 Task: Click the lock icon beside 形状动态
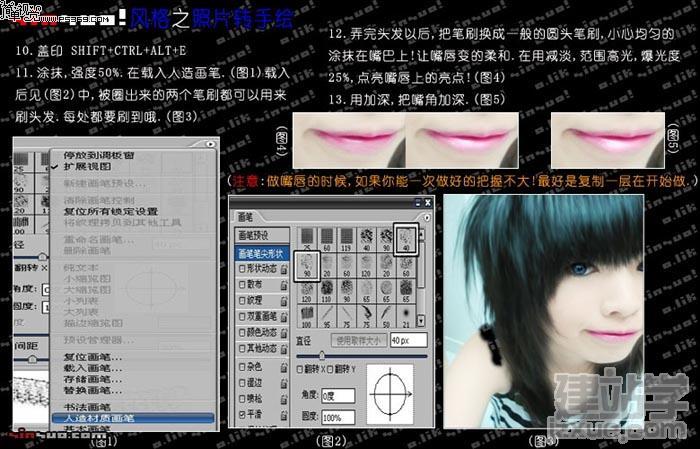(283, 270)
